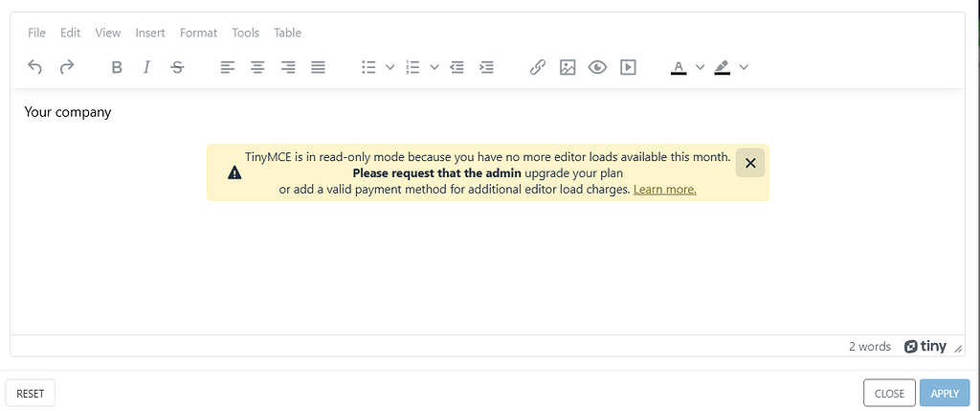This screenshot has width=980, height=411.
Task: Open the Format menu
Action: (198, 33)
